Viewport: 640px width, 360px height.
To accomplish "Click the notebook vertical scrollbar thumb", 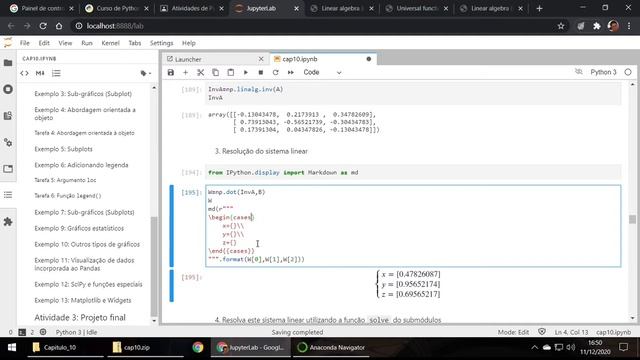I will pyautogui.click(x=632, y=219).
